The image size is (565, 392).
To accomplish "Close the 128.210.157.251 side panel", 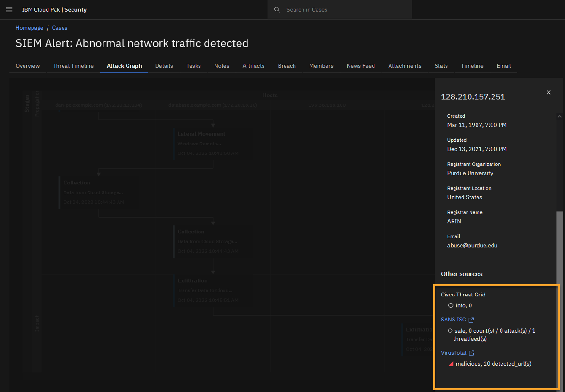I will 549,92.
